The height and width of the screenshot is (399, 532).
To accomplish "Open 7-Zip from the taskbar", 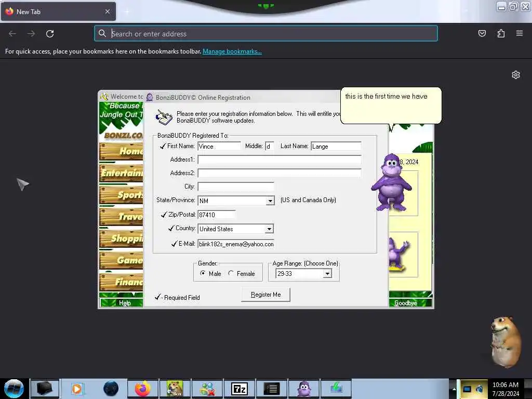I will [239, 389].
